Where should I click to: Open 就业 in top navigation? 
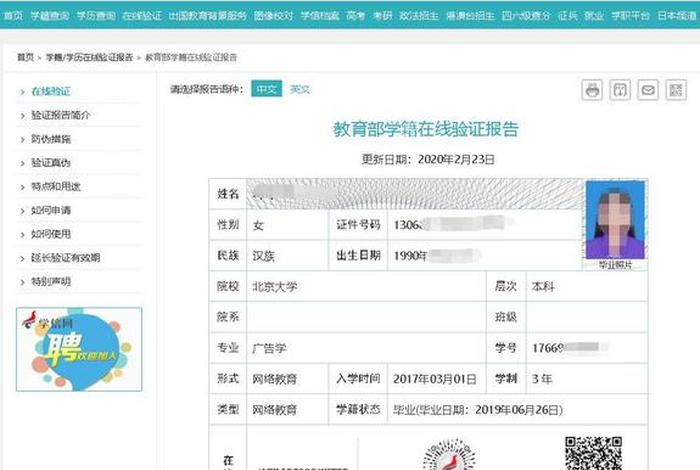(x=594, y=16)
